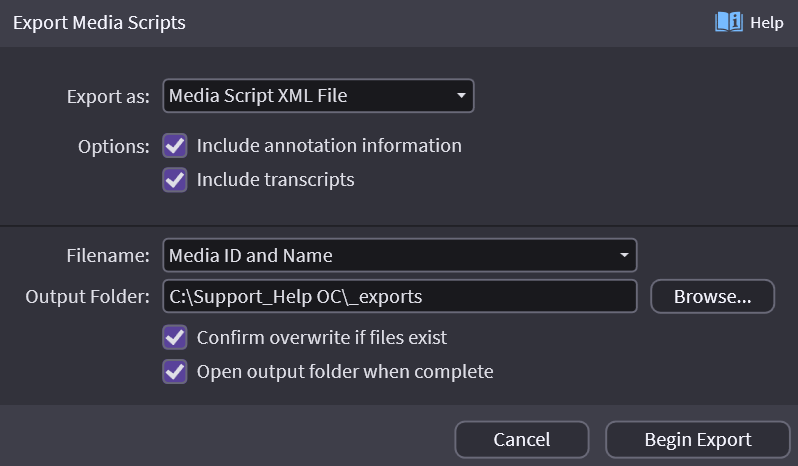The height and width of the screenshot is (466, 798).
Task: Click the Export Media Scripts title
Action: coord(99,22)
